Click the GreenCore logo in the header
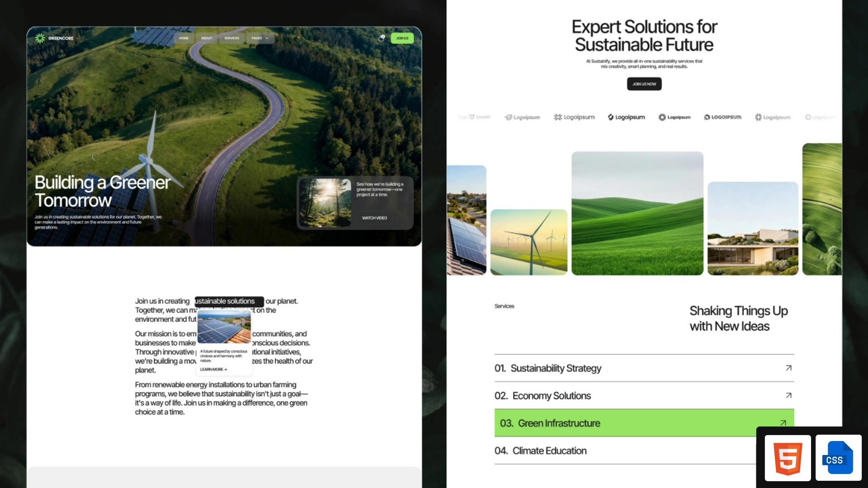868x488 pixels. 54,38
